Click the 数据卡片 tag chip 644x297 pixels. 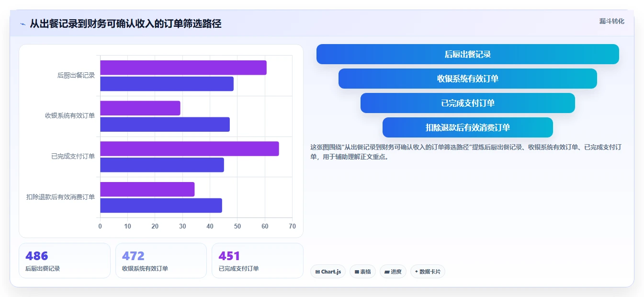[428, 272]
